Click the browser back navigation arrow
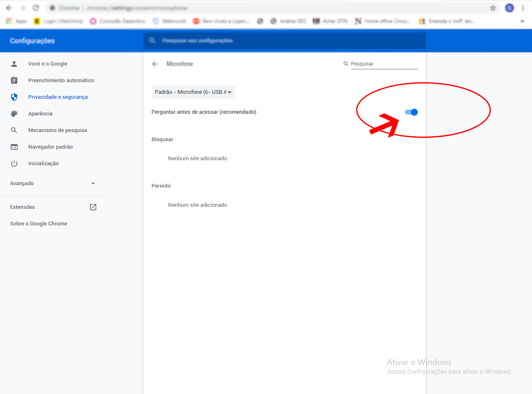Image resolution: width=532 pixels, height=394 pixels. click(9, 8)
